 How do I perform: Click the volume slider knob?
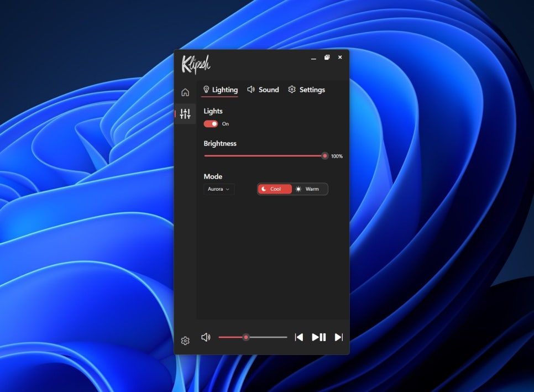click(246, 337)
